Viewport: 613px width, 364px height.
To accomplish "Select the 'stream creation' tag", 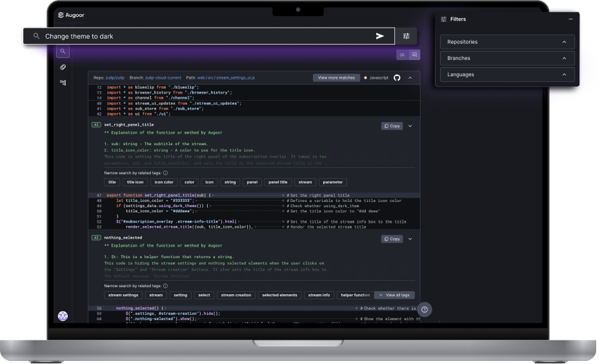I will pos(236,295).
